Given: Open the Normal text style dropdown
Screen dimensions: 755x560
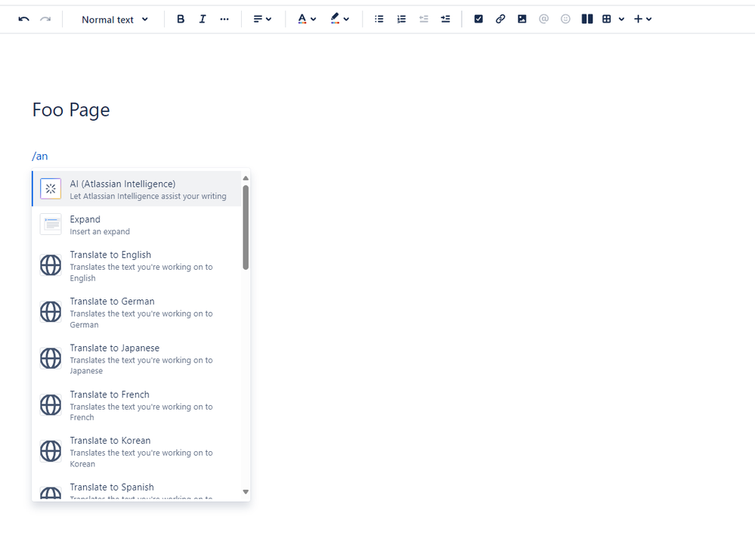Looking at the screenshot, I should pyautogui.click(x=115, y=19).
